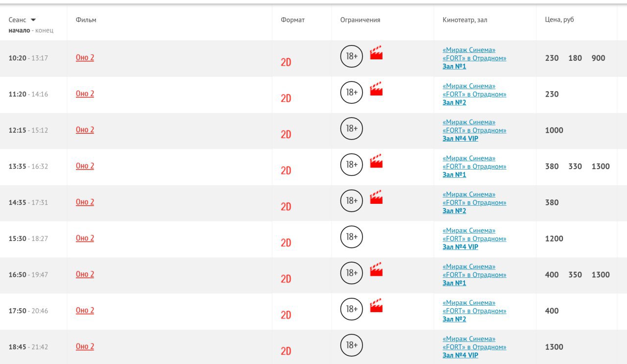
Task: Open Зал №1 link in the 10:20 row
Action: pyautogui.click(x=455, y=66)
